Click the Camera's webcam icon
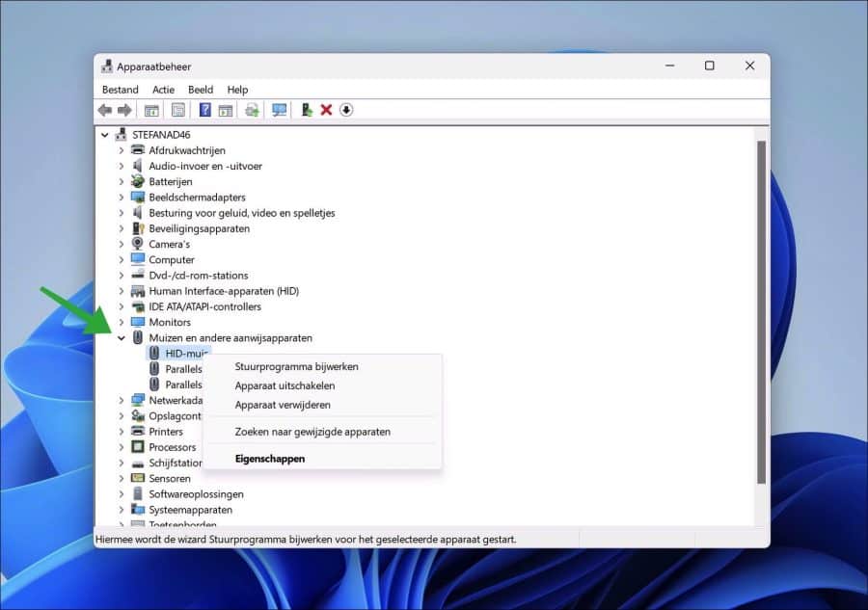The width and height of the screenshot is (868, 610). pyautogui.click(x=138, y=244)
